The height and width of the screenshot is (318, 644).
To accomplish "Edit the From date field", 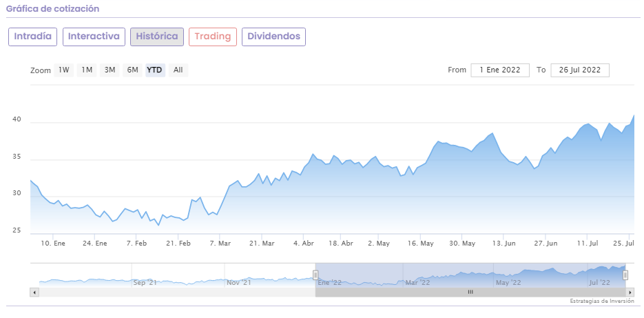I will coord(500,70).
